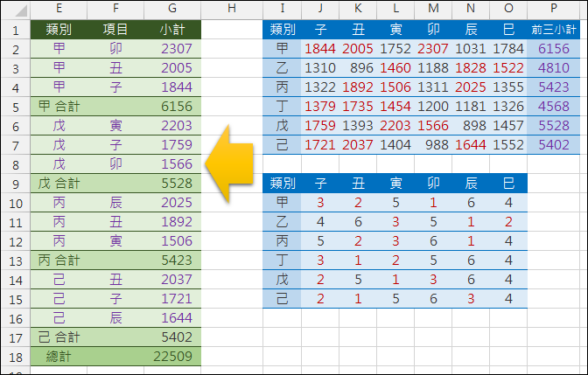
Task: Click 己 row label in lower rank table
Action: coord(282,299)
